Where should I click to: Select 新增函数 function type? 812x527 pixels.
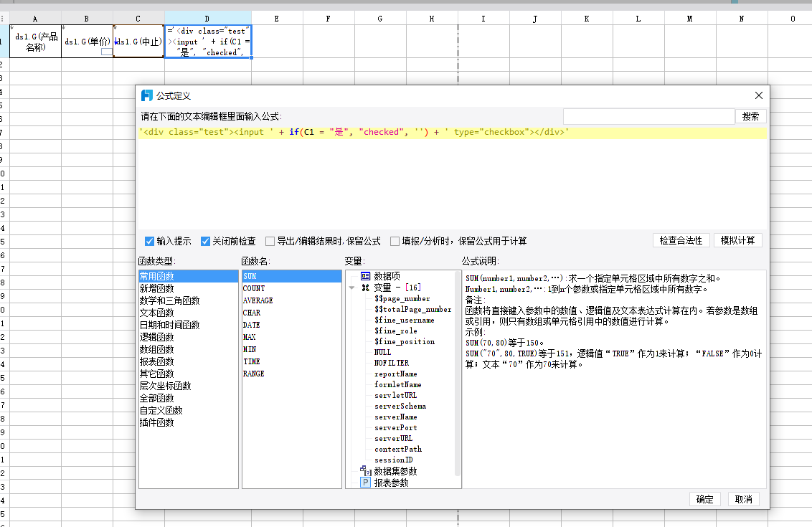tap(189, 288)
